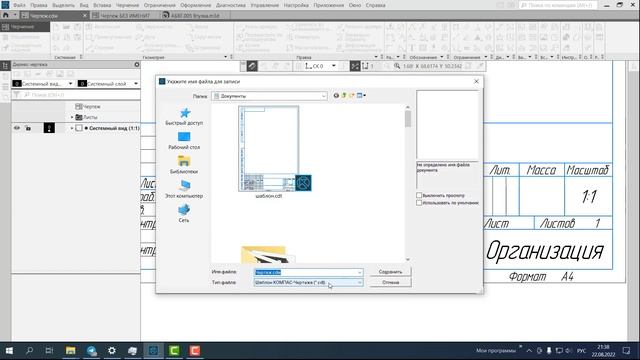Screen dimensions: 640x360
Task: Select the Чертеж root item in the tree
Action: pos(88,107)
